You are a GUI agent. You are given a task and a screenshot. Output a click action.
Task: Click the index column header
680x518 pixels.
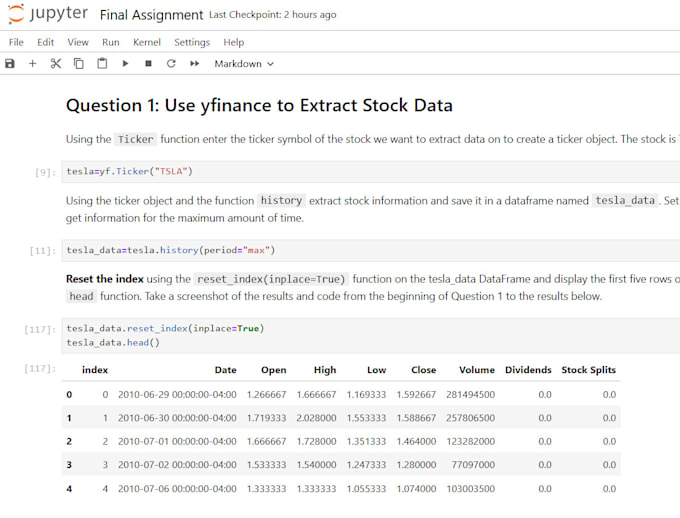[95, 370]
